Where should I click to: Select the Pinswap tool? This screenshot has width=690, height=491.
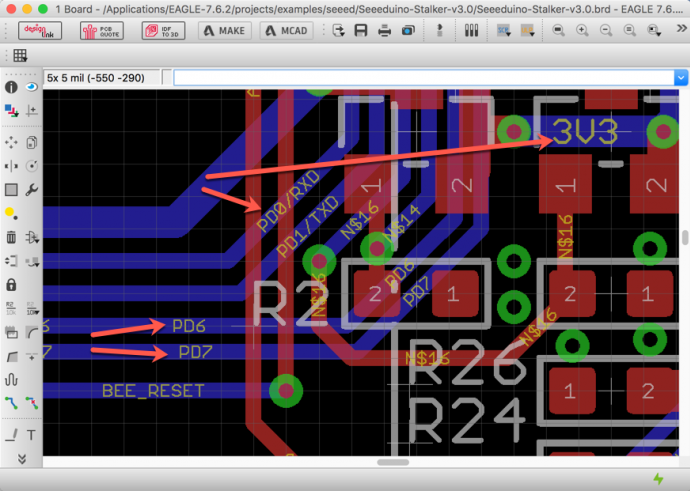tap(11, 261)
